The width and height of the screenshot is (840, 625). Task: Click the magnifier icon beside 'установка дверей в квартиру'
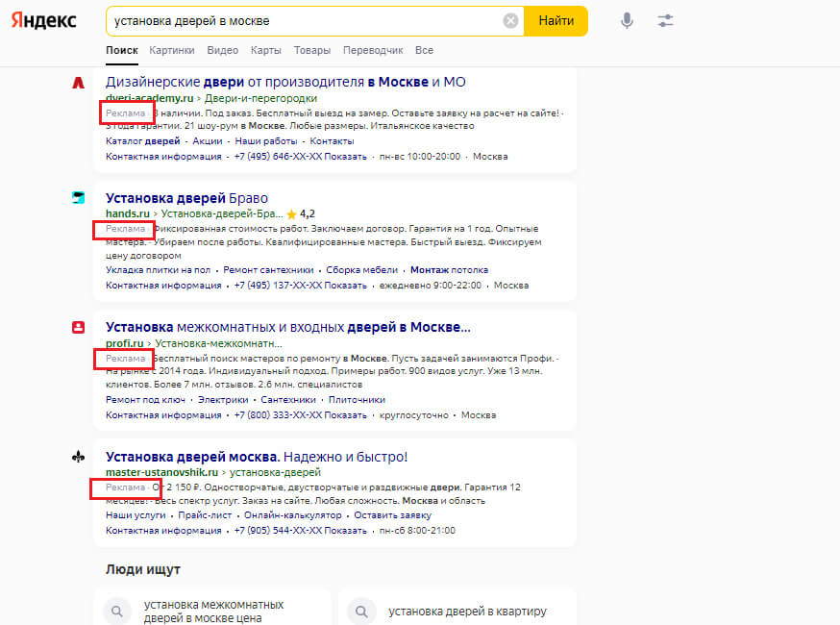[361, 612]
